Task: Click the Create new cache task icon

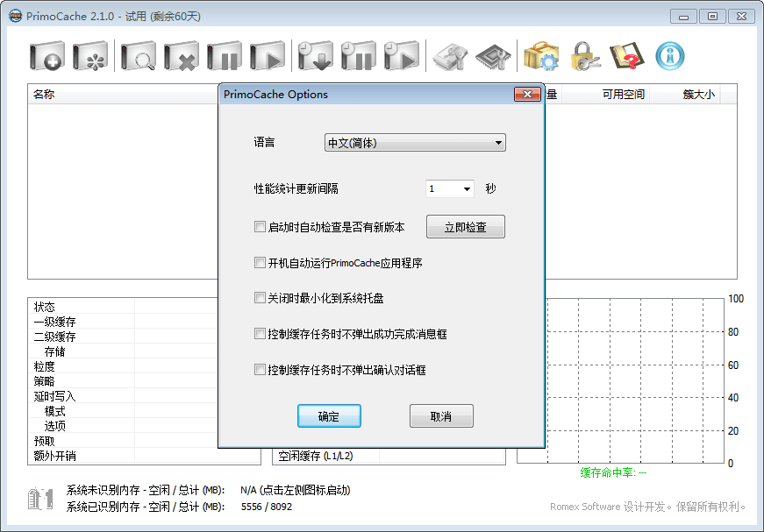Action: pyautogui.click(x=46, y=56)
